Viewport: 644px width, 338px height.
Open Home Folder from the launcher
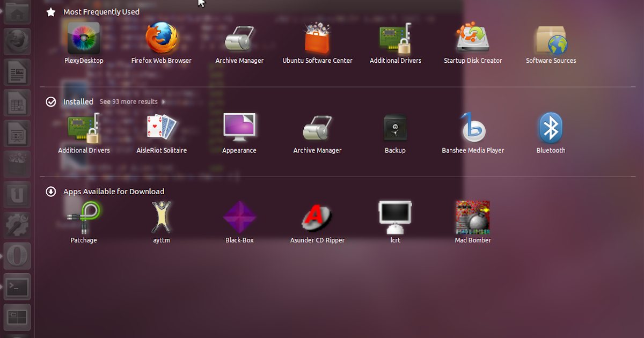coord(17,11)
